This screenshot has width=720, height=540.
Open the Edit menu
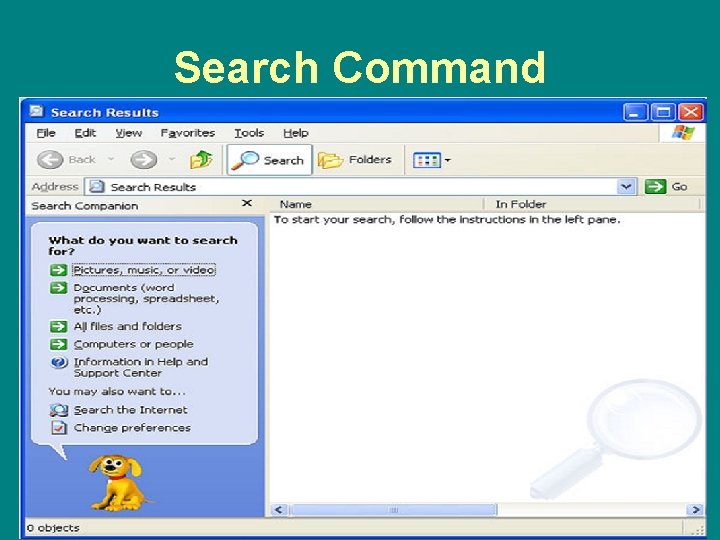(x=85, y=133)
